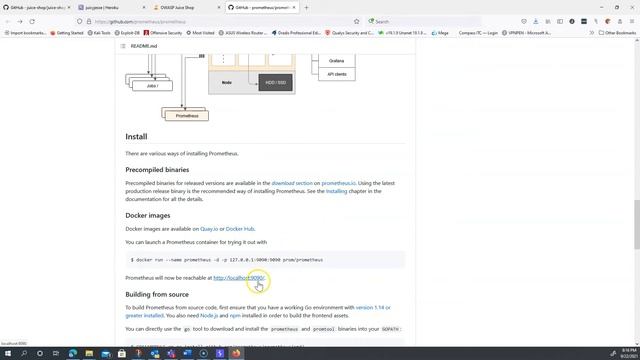Open the ASUS Wireless Router bookmark
Image resolution: width=640 pixels, height=360 pixels.
pos(243,33)
